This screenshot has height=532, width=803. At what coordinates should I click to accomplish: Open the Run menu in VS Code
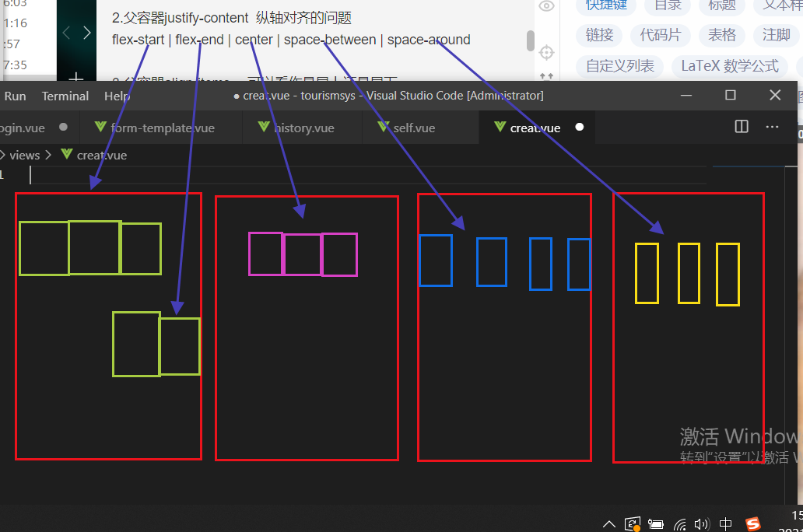click(x=15, y=96)
